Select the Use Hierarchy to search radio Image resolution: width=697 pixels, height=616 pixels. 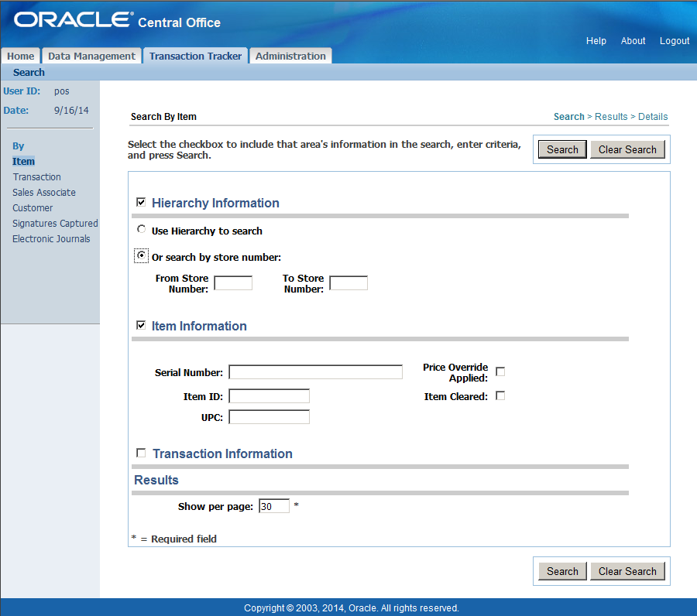click(142, 229)
